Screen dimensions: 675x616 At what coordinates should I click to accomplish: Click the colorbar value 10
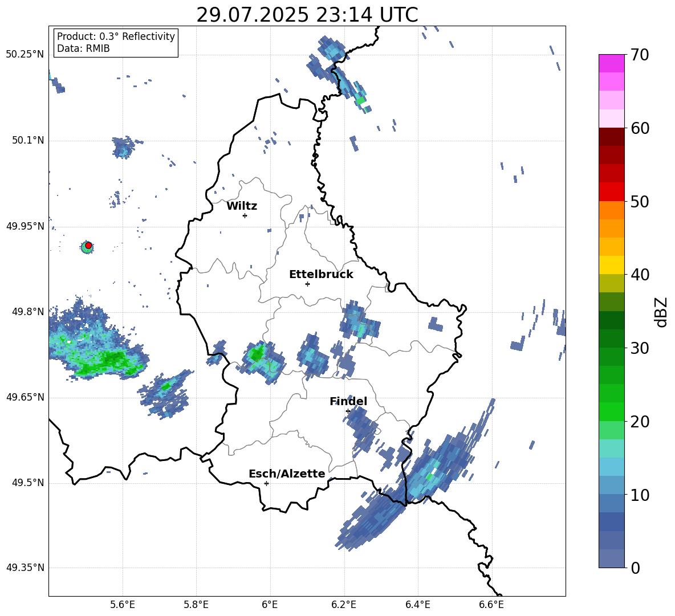tap(640, 495)
